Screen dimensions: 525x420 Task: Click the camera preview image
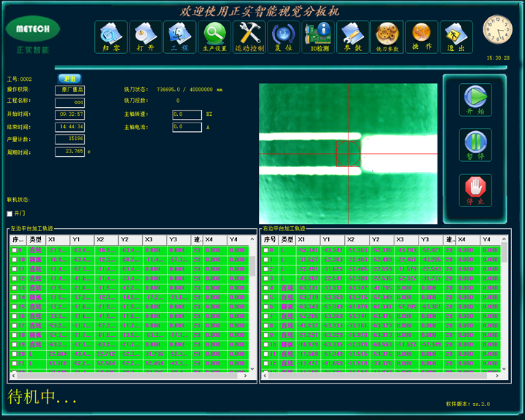tap(348, 153)
